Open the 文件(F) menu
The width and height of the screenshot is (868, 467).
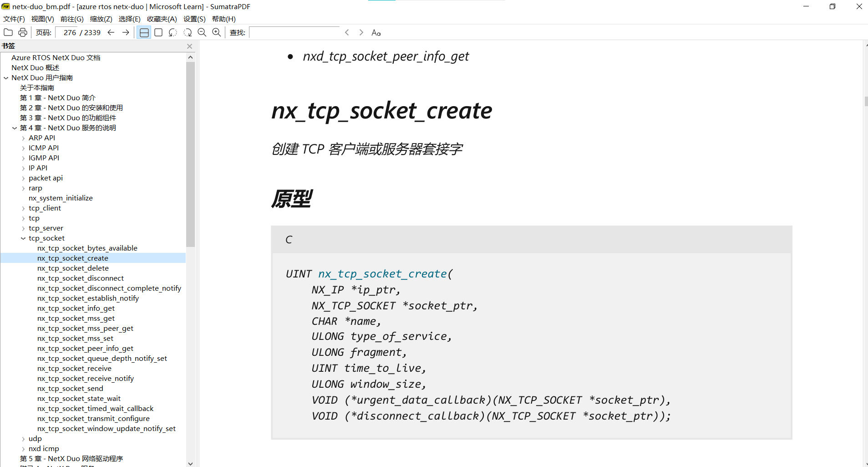[x=14, y=19]
